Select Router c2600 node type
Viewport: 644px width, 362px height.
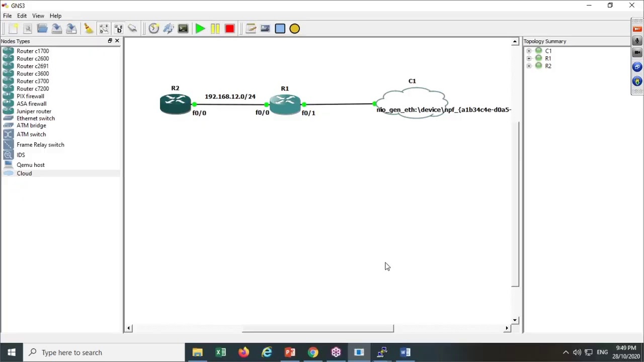click(33, 58)
